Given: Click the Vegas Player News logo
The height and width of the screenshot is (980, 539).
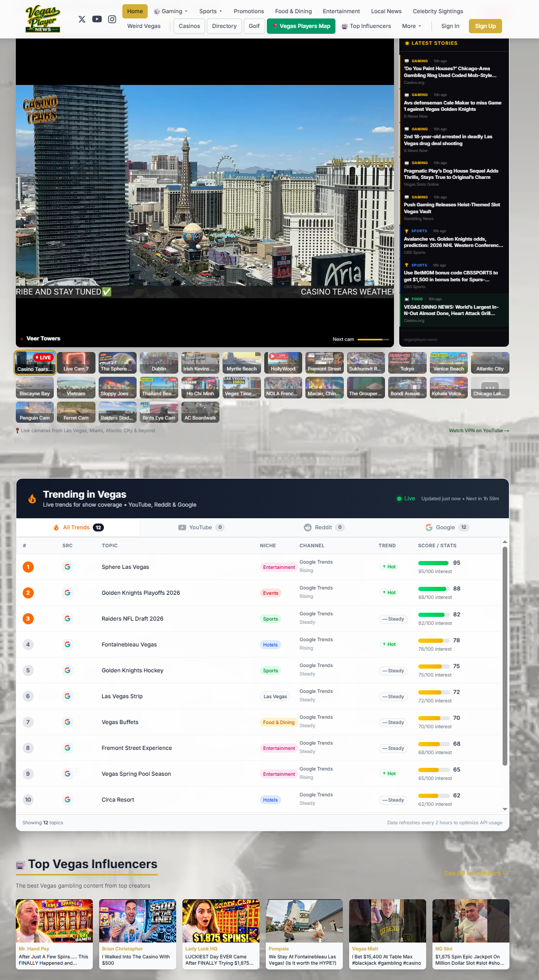Looking at the screenshot, I should (x=43, y=19).
